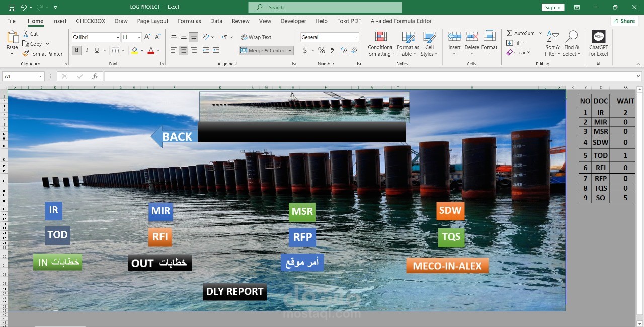Toggle Italic formatting
Image resolution: width=644 pixels, height=327 pixels.
[87, 50]
